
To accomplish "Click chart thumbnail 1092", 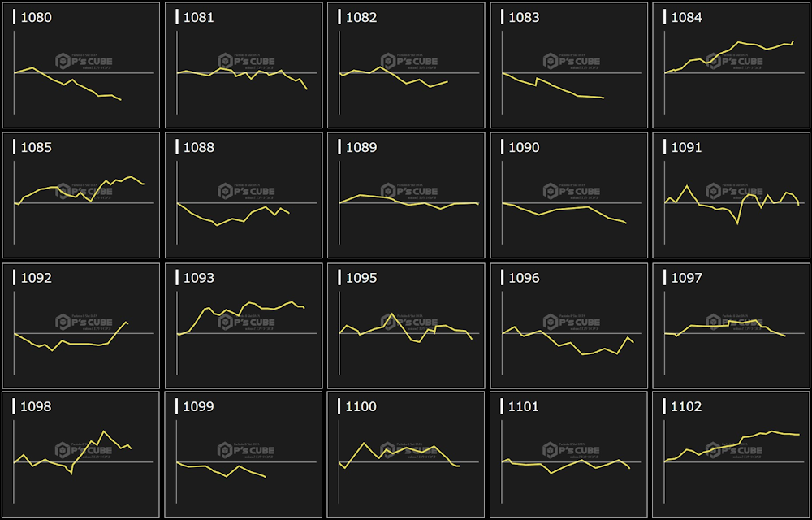I will [81, 325].
